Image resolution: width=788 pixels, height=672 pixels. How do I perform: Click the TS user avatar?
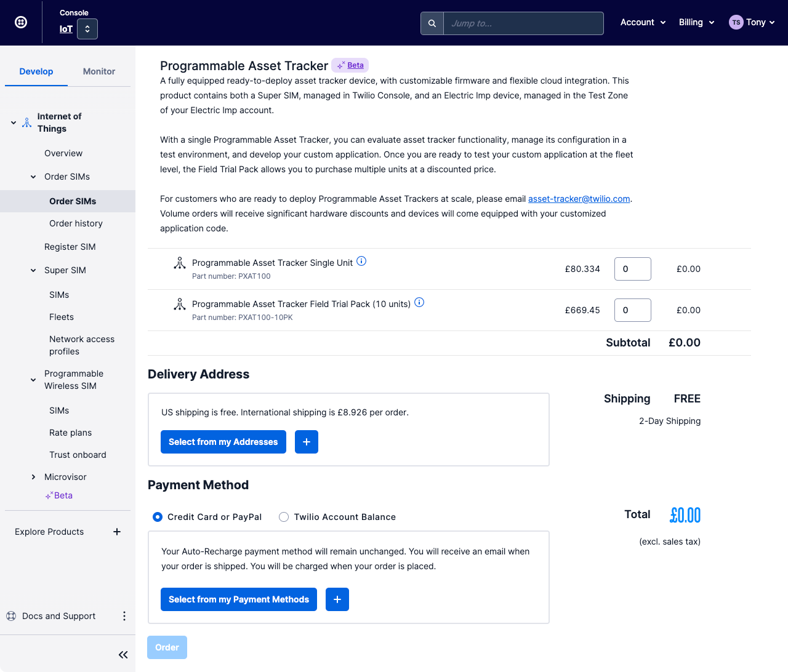coord(736,22)
